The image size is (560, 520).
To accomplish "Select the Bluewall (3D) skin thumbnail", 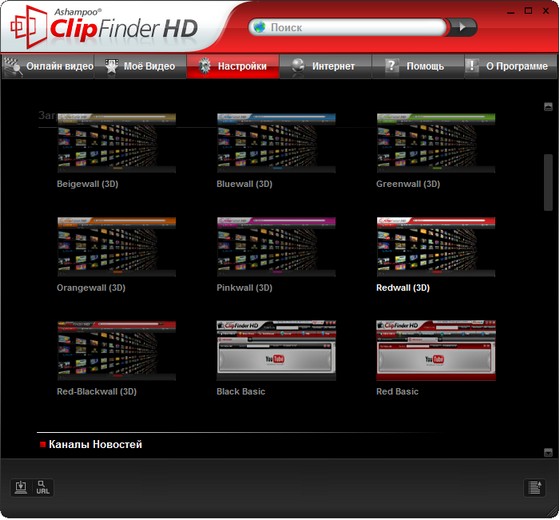I will click(276, 143).
